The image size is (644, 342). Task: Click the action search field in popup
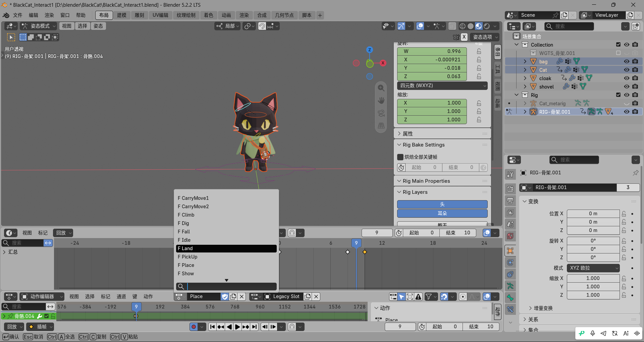click(226, 286)
